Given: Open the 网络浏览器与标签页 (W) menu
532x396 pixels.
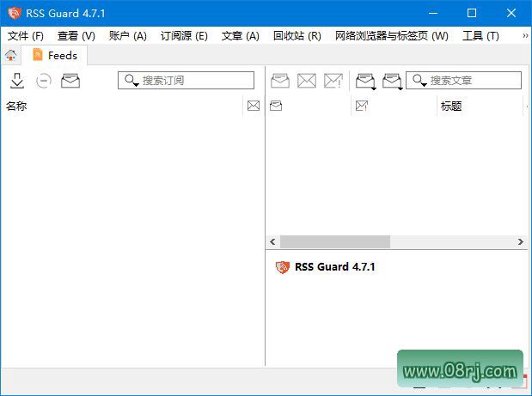Looking at the screenshot, I should (x=392, y=35).
